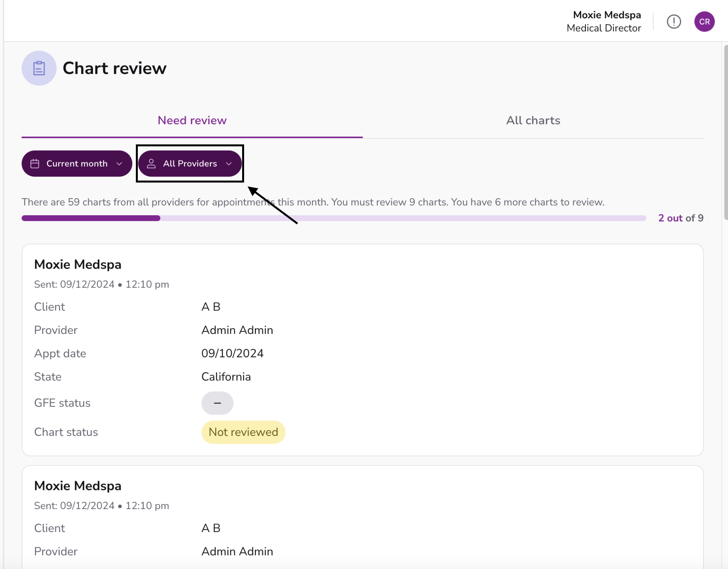Click the GFE status dash badge
This screenshot has width=728, height=569.
click(217, 403)
